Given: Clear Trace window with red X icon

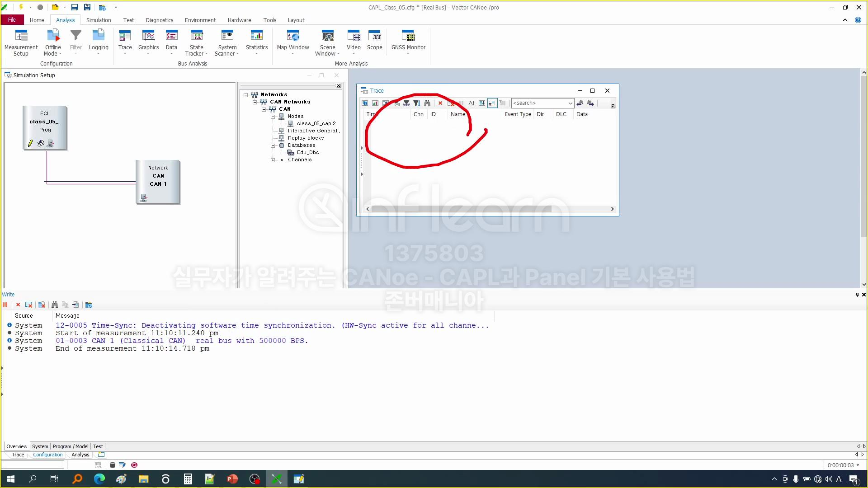Looking at the screenshot, I should 440,103.
